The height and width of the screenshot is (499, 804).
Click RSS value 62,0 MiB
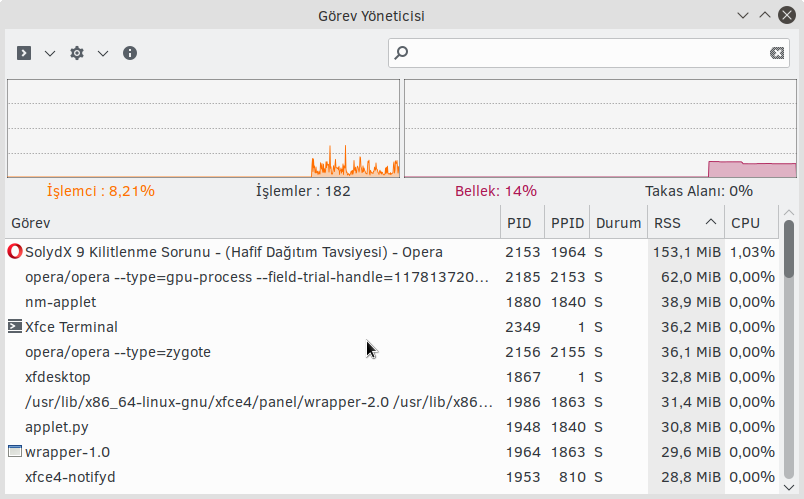[691, 277]
